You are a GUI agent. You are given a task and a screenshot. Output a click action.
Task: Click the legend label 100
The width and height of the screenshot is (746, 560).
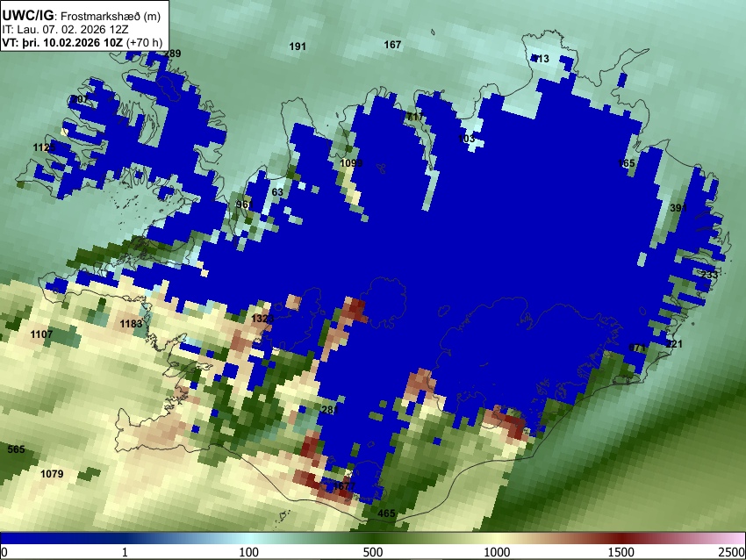(248, 552)
